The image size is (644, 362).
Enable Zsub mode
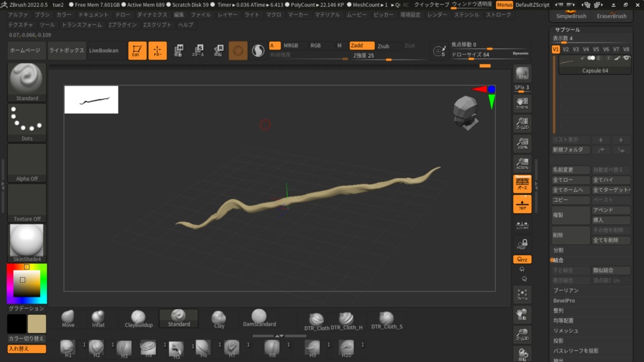(x=384, y=46)
